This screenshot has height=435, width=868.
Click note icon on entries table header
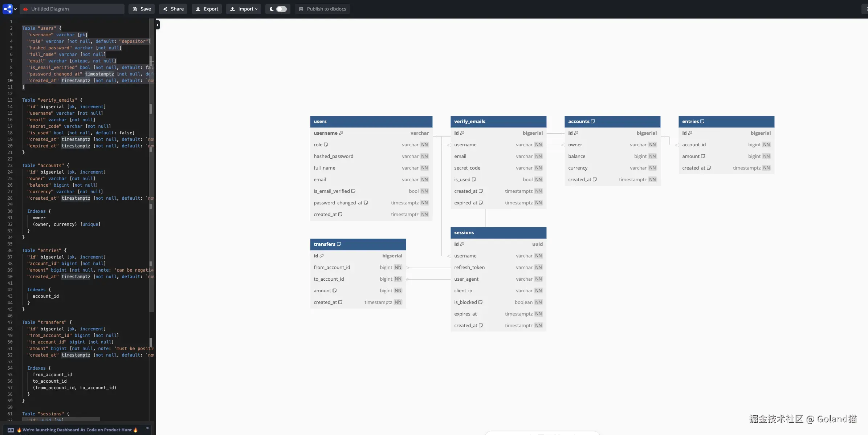pos(702,121)
